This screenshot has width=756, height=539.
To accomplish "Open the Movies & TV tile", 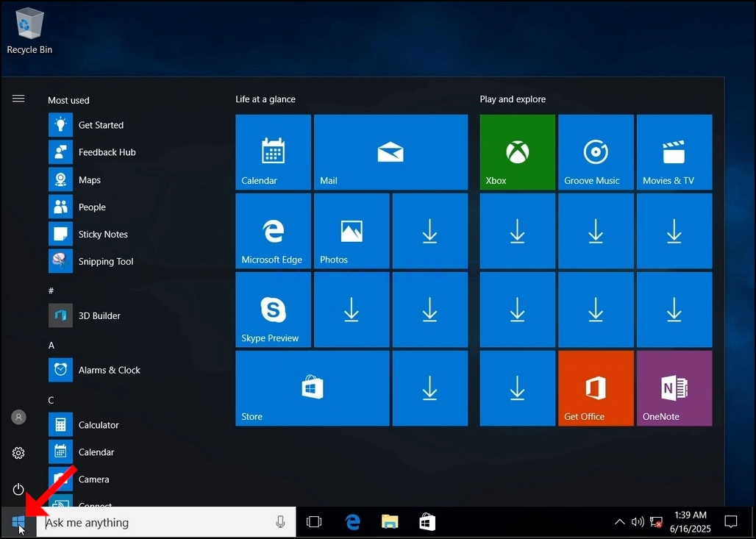I will click(674, 152).
